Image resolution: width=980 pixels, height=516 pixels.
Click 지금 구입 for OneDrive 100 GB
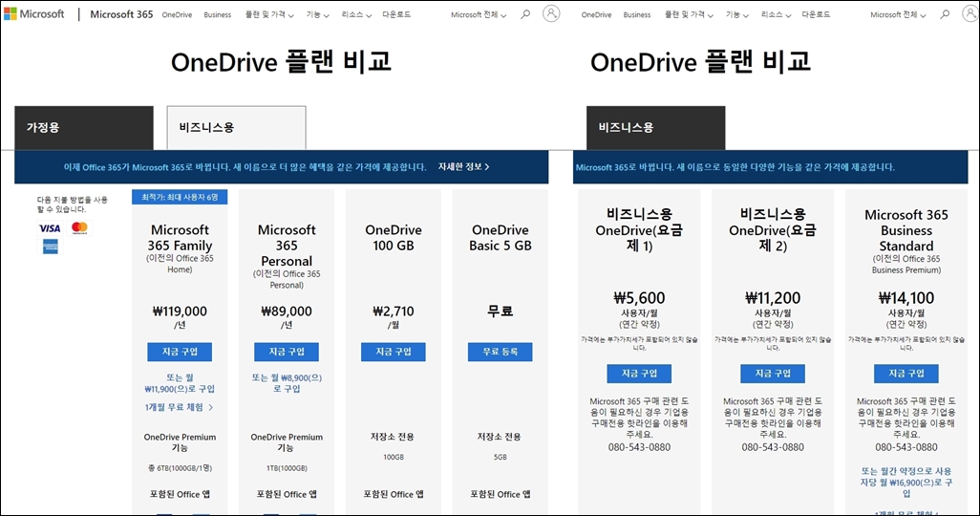click(394, 352)
